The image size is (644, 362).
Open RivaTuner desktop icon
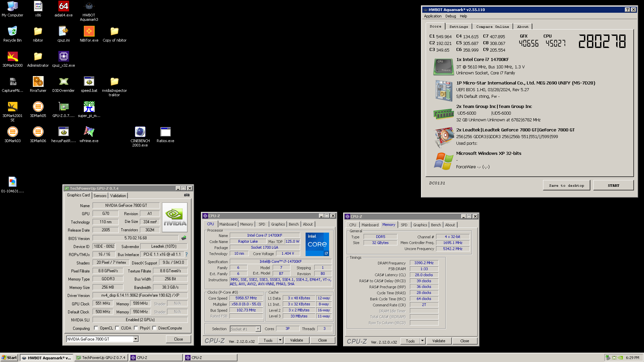point(38,84)
